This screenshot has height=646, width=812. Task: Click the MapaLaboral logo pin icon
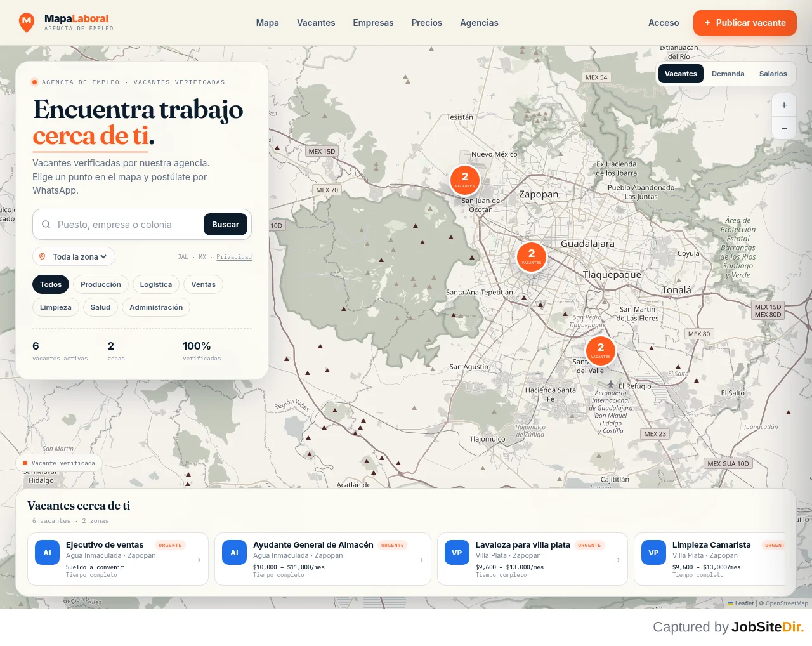(27, 23)
